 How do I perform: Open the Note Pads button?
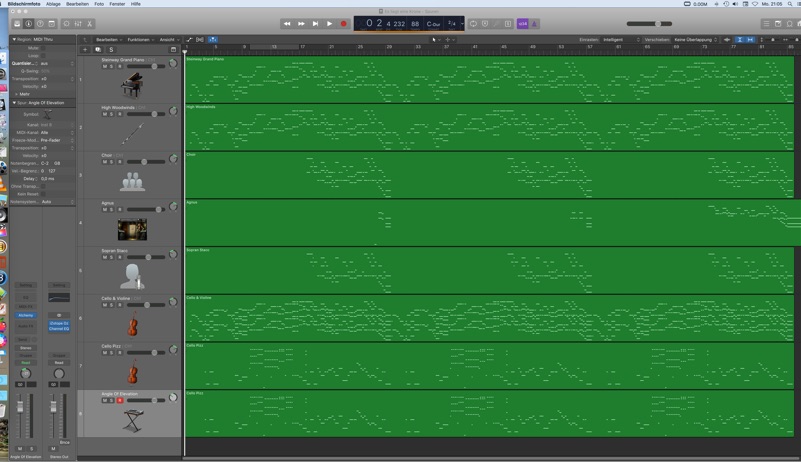tap(778, 24)
